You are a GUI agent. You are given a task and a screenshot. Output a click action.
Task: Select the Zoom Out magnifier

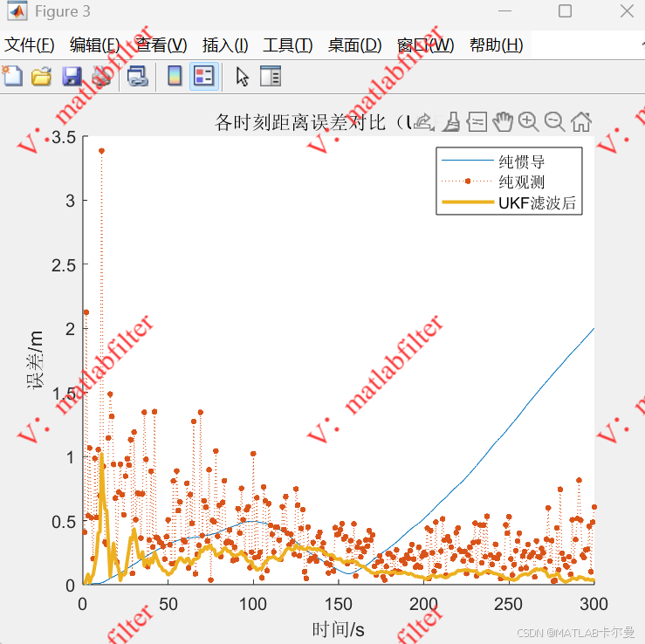click(554, 122)
